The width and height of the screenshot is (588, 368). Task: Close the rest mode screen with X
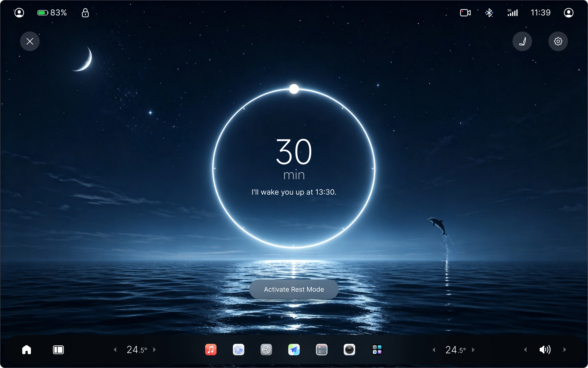[30, 41]
